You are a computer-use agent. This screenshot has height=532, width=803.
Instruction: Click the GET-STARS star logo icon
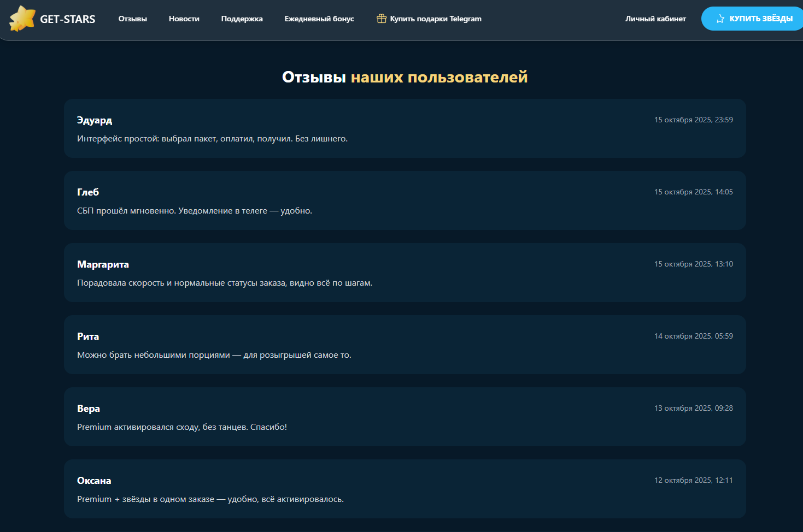pyautogui.click(x=22, y=19)
